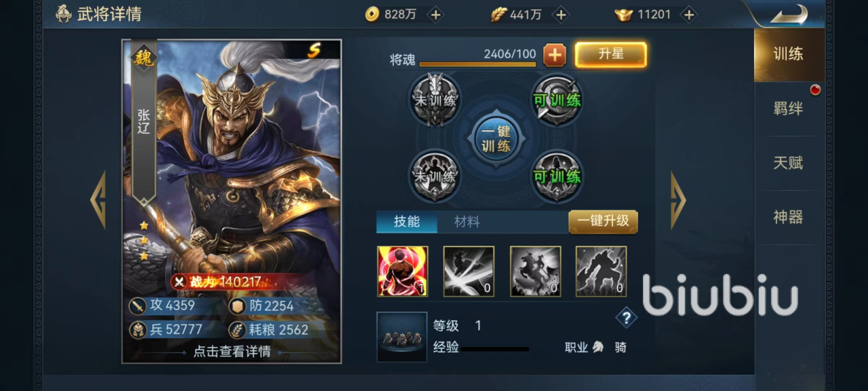This screenshot has height=391, width=868.
Task: Go back using the return arrow icon
Action: (x=789, y=14)
